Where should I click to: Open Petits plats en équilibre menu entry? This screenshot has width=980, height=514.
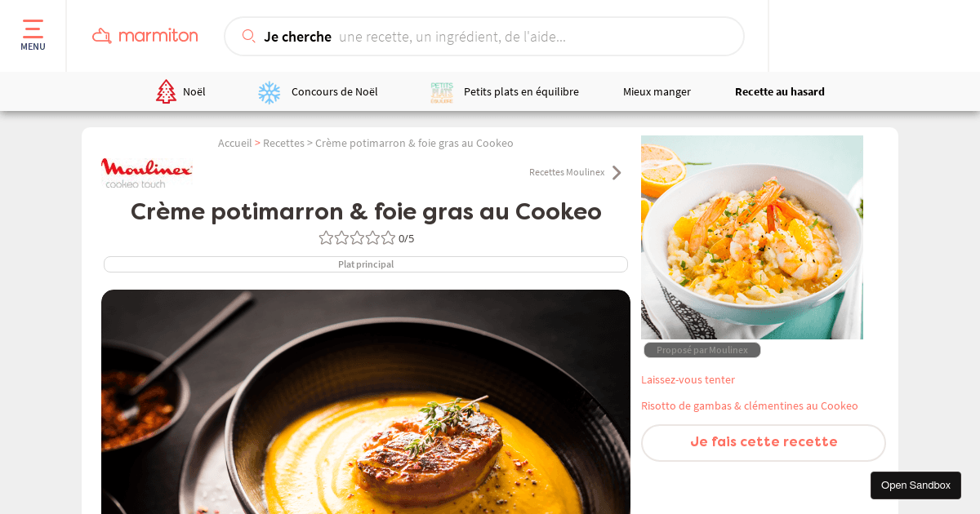(521, 91)
